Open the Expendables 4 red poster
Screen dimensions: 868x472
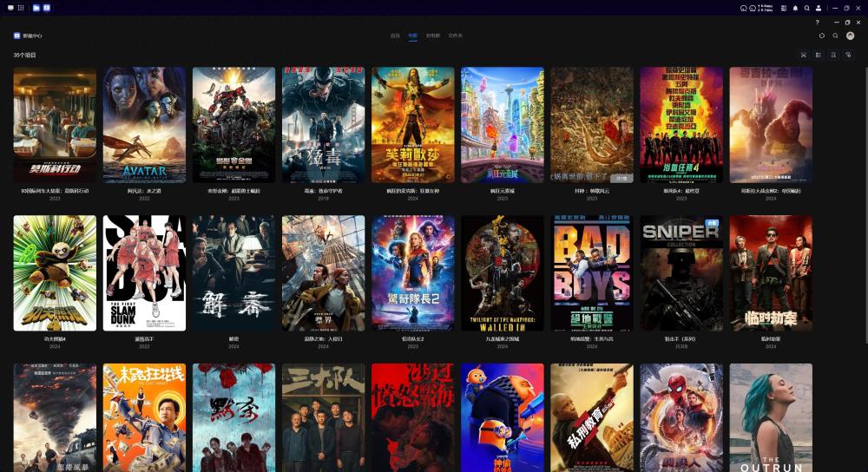[x=681, y=125]
